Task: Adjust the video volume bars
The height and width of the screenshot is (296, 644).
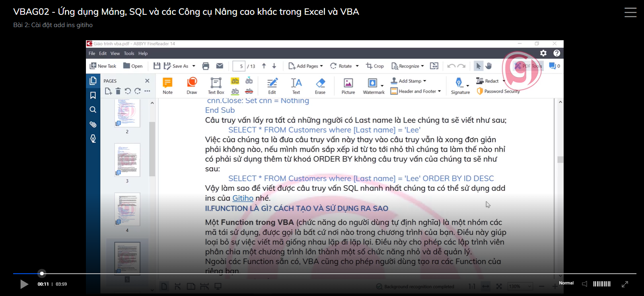Action: tap(601, 284)
